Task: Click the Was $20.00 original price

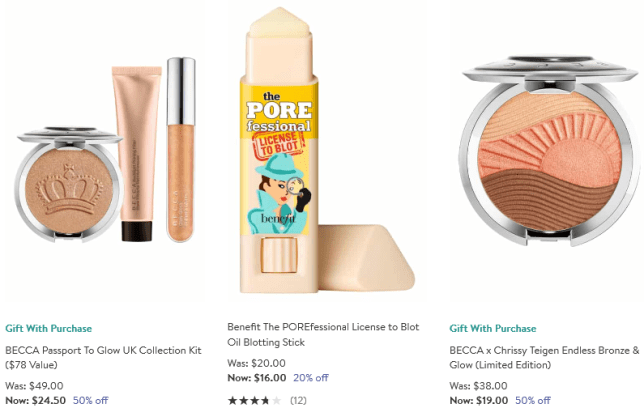Action: tap(256, 363)
